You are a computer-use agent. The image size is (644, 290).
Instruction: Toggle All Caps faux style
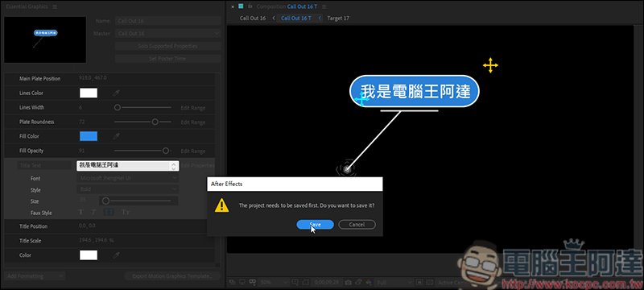coord(109,213)
